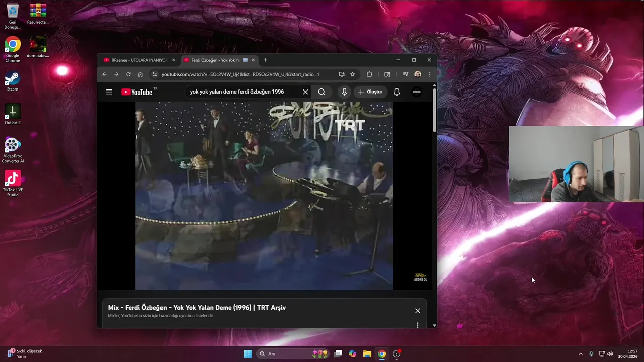The height and width of the screenshot is (362, 644).
Task: Select VideoProc Converter AI shortcut
Action: click(x=13, y=150)
